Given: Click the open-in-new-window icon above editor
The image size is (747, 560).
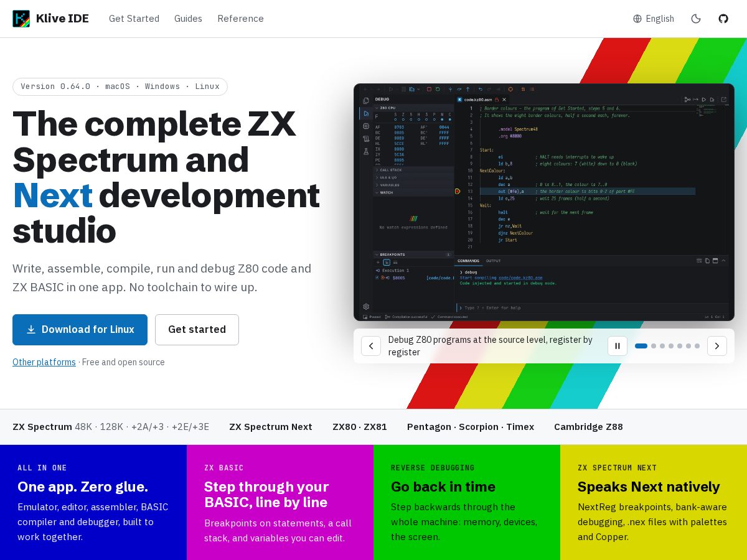Looking at the screenshot, I should pos(723,100).
